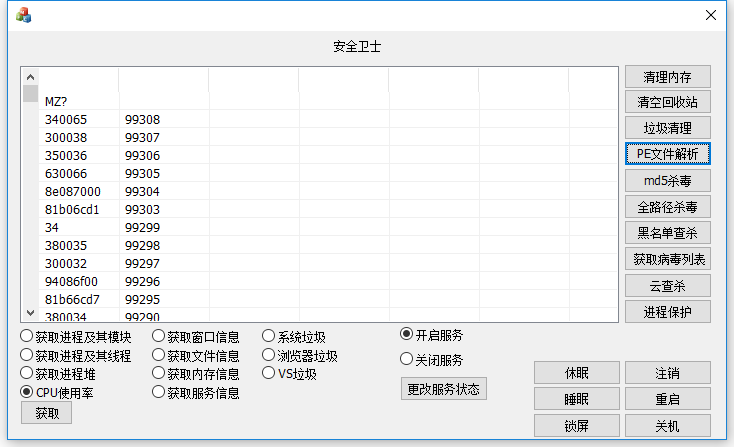Click the app icon in title bar

(x=23, y=15)
